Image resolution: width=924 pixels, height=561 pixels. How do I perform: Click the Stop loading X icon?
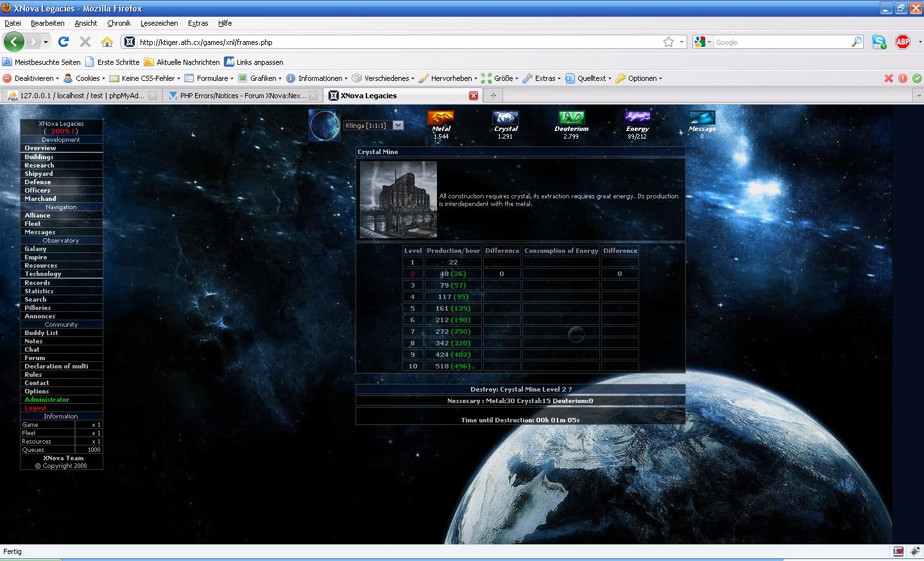coord(85,42)
